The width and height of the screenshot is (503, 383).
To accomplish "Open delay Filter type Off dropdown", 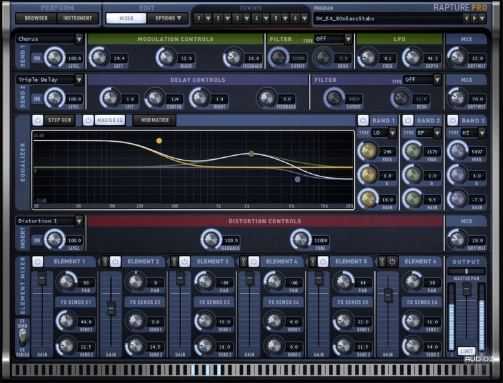I will click(x=422, y=80).
